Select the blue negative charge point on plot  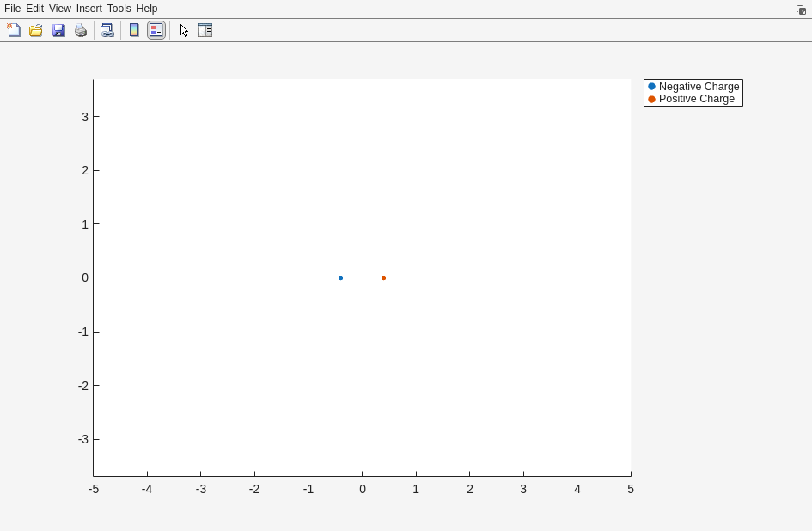coord(340,278)
